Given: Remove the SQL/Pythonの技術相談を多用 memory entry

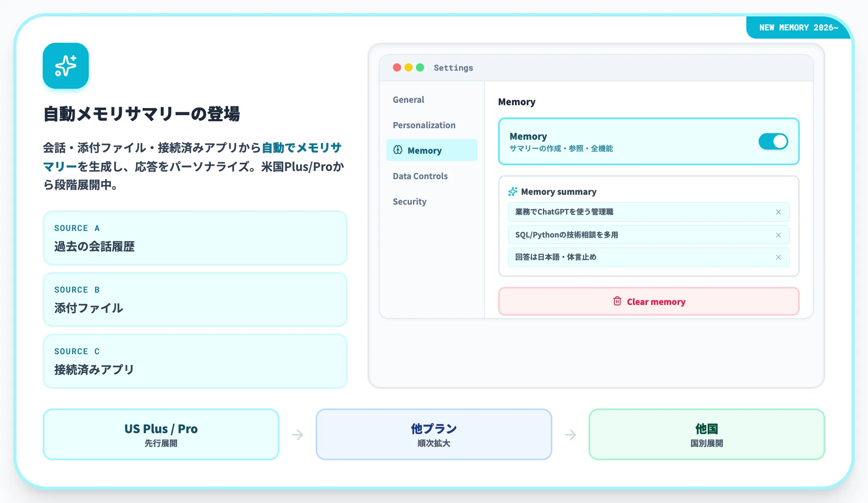Looking at the screenshot, I should click(x=778, y=235).
